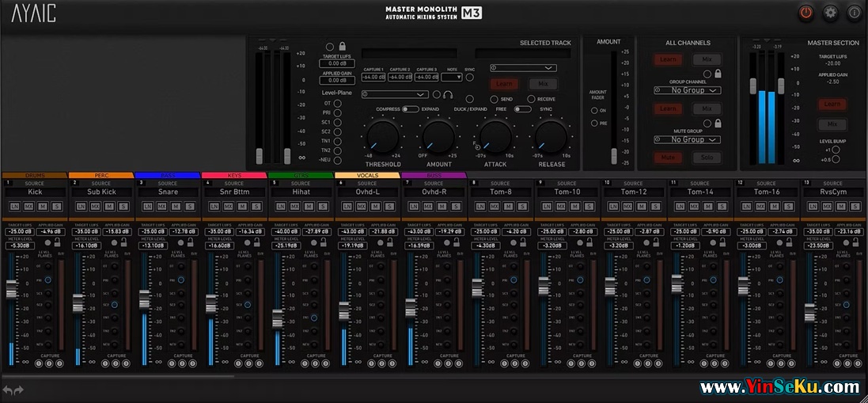This screenshot has height=403, width=868.
Task: Click the headphones monitor icon
Action: pyautogui.click(x=448, y=94)
